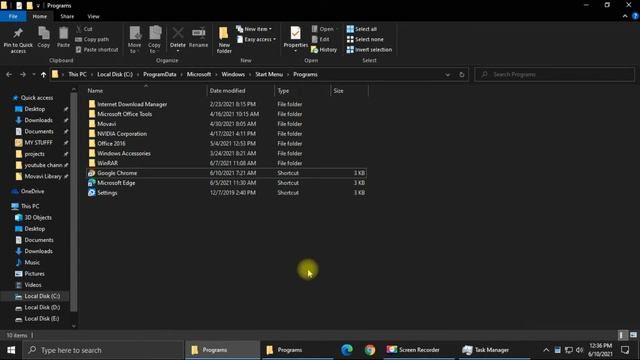Sort by the Size column header
This screenshot has height=360, width=640.
point(349,91)
